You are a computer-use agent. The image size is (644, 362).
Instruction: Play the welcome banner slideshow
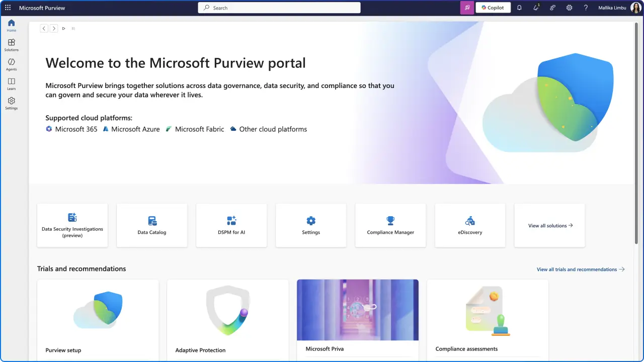(63, 28)
